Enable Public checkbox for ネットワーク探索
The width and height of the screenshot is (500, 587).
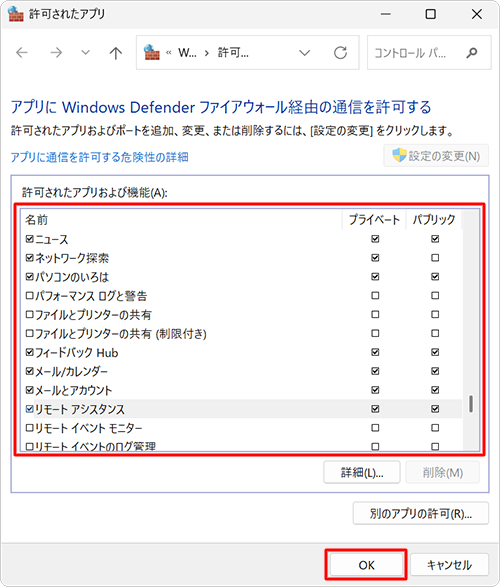(x=435, y=258)
